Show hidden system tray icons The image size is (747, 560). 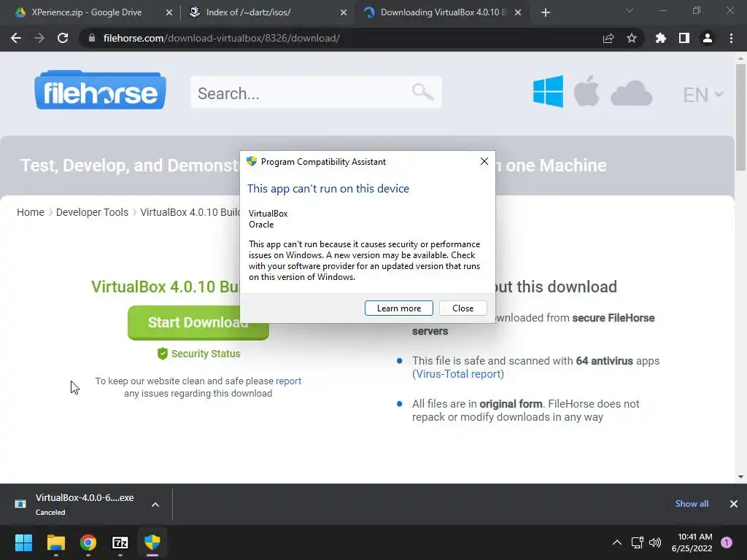click(x=617, y=542)
